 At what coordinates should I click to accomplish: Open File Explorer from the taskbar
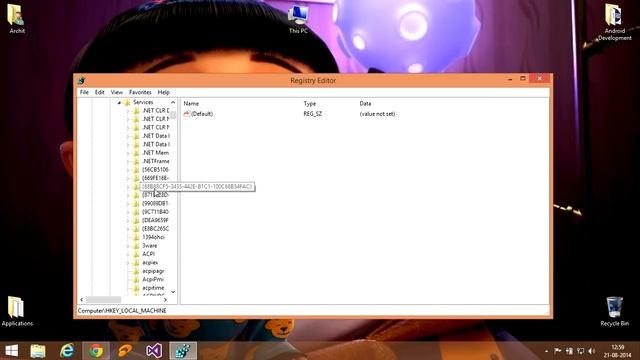(38, 351)
